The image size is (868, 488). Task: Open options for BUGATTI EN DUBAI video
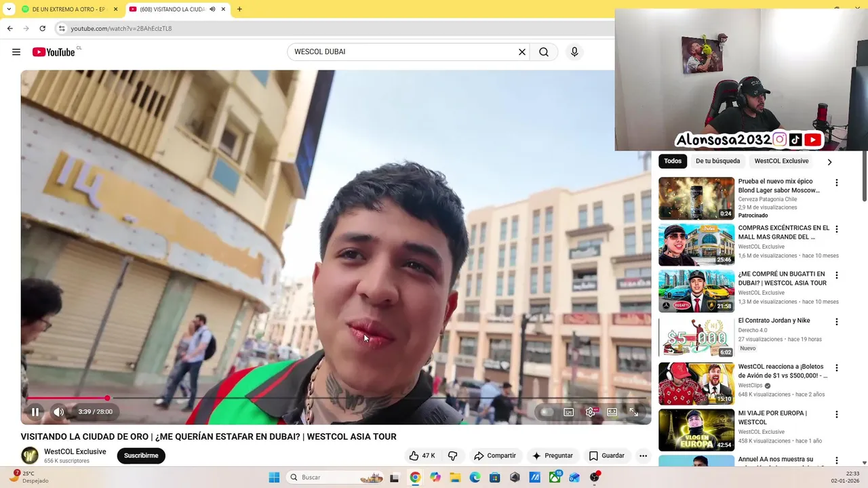coord(836,275)
